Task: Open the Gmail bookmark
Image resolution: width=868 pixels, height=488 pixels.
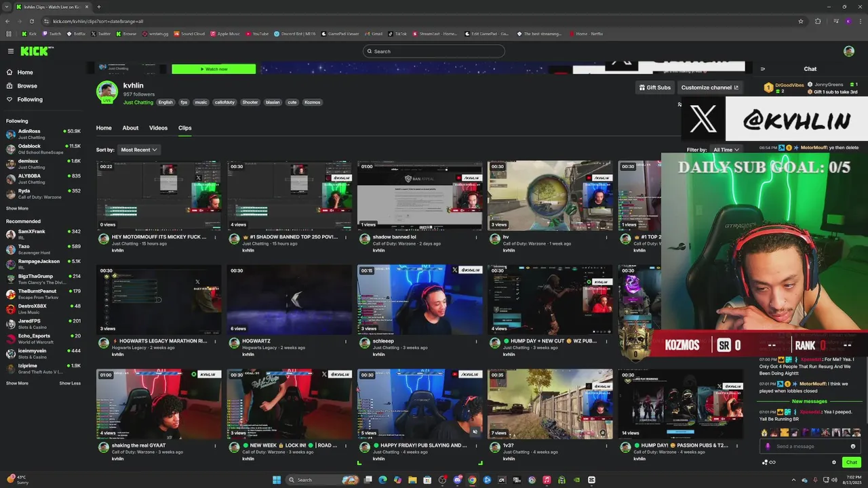Action: [x=373, y=33]
